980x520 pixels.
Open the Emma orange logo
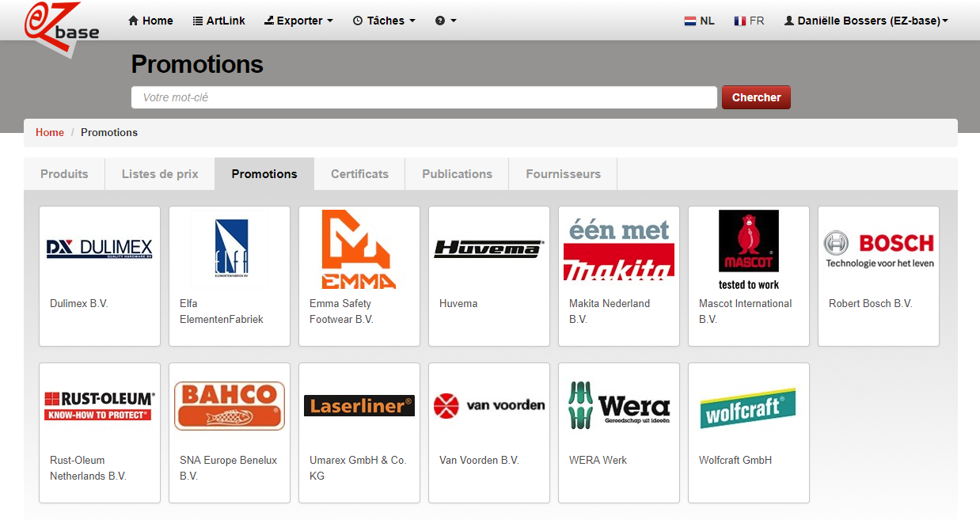pyautogui.click(x=359, y=249)
